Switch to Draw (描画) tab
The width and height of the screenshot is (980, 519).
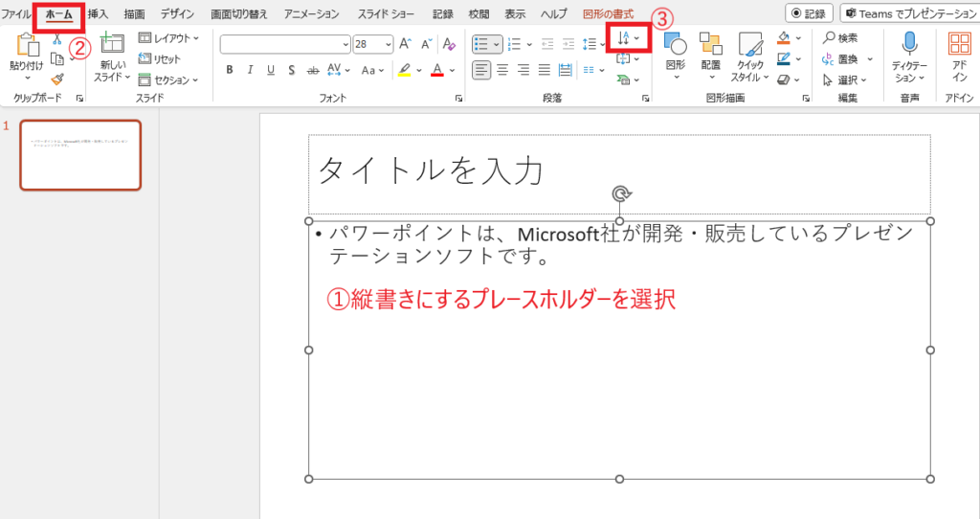[x=134, y=13]
